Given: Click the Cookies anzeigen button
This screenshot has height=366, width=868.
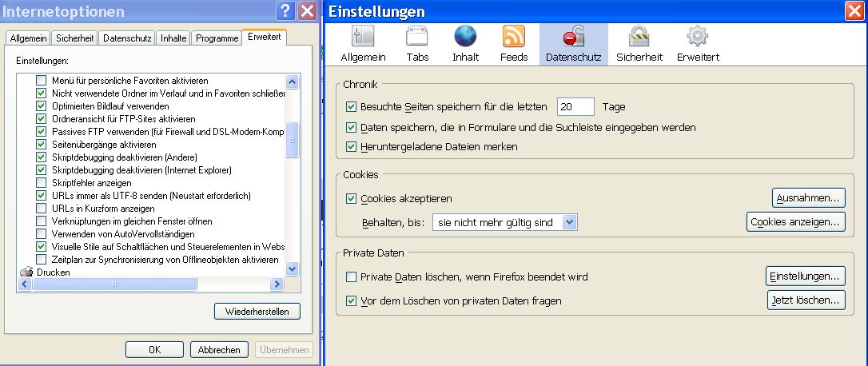Looking at the screenshot, I should coord(795,222).
